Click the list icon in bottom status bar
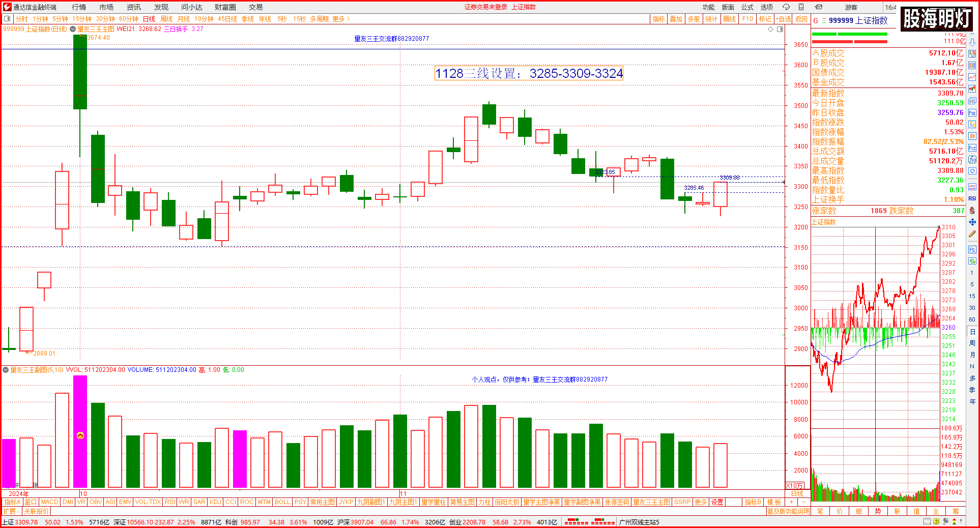Viewport: 980px width, 528px height. click(x=927, y=521)
